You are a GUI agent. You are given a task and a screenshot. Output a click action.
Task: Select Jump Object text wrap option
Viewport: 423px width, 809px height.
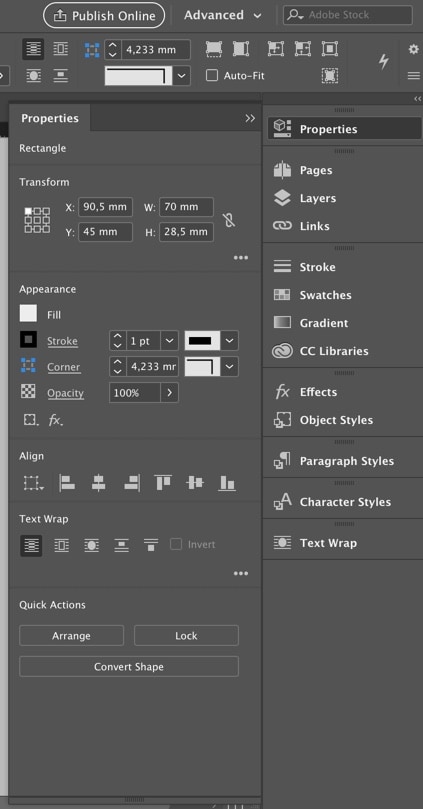click(121, 545)
